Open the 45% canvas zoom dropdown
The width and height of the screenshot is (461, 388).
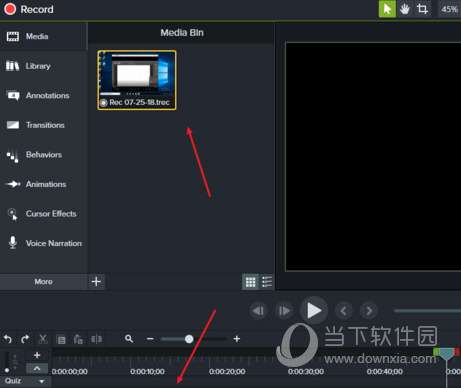[x=449, y=9]
